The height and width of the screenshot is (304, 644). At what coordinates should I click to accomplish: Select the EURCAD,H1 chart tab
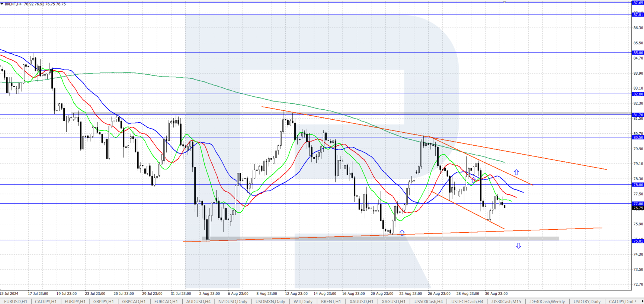166,301
